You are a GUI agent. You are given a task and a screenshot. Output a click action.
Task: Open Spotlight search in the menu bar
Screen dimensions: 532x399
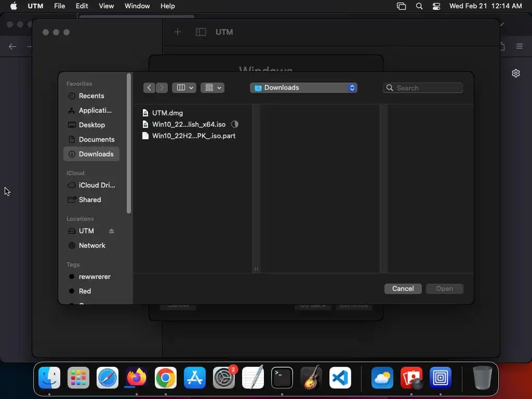[x=419, y=6]
